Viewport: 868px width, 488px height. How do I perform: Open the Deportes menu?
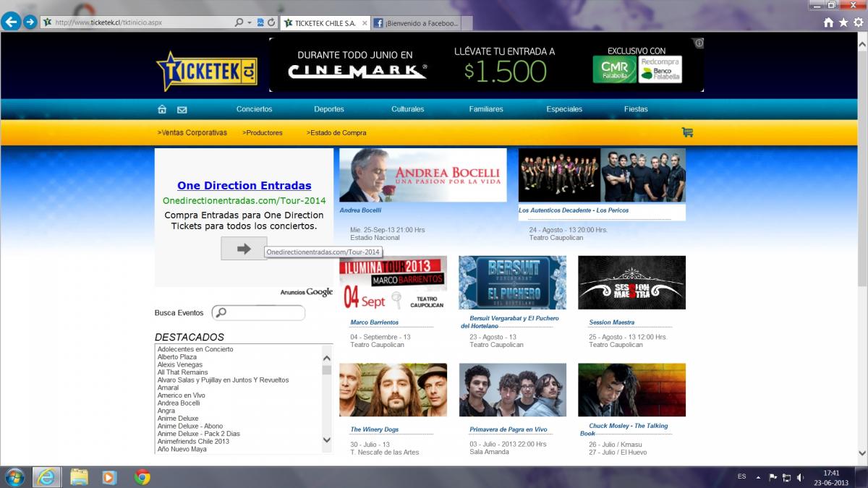click(x=329, y=109)
